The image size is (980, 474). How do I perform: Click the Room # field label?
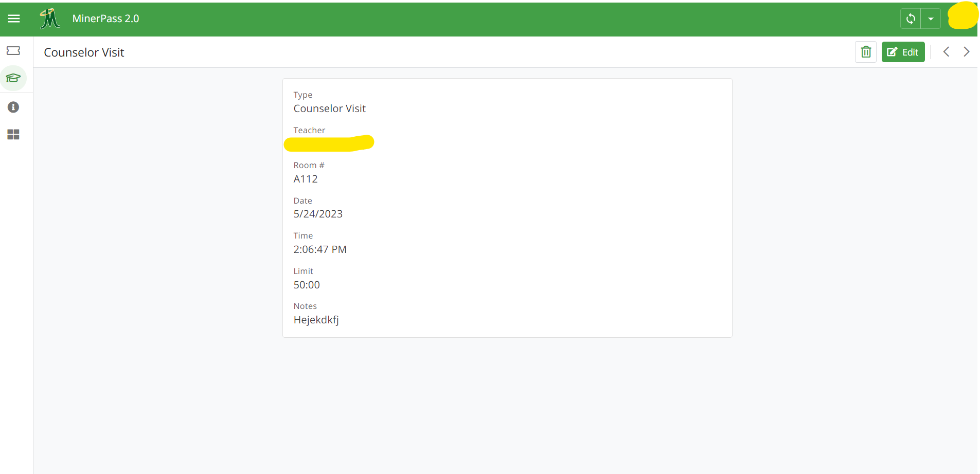[309, 166]
